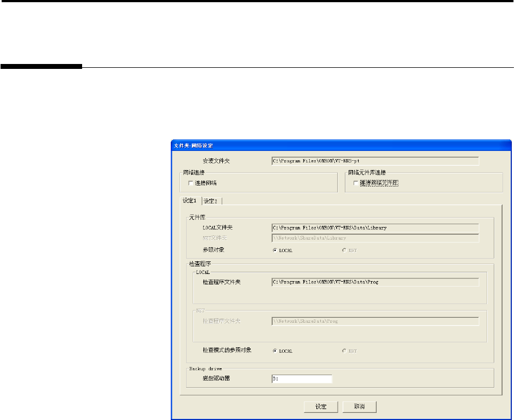Cancel the dialog with 取消
This screenshot has height=420, width=514.
pos(359,407)
